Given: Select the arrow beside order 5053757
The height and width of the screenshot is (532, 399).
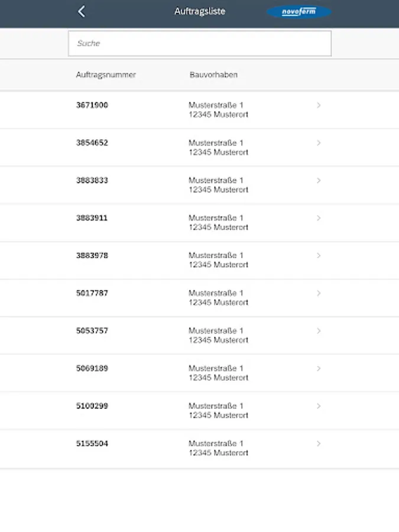Looking at the screenshot, I should (319, 331).
